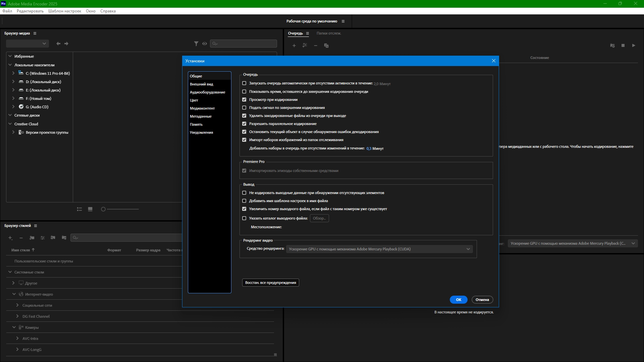Click the back arrow in Media Browser
644x362 pixels.
coord(58,44)
